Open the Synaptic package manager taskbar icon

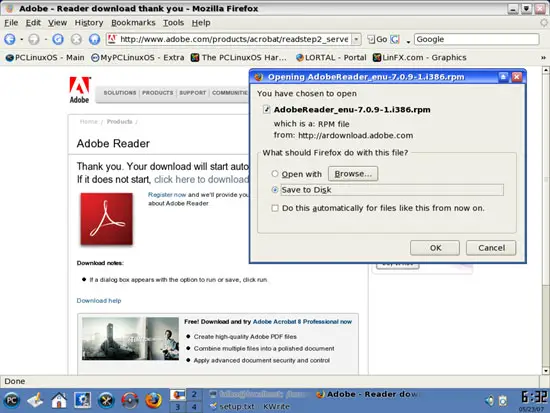(x=130, y=400)
